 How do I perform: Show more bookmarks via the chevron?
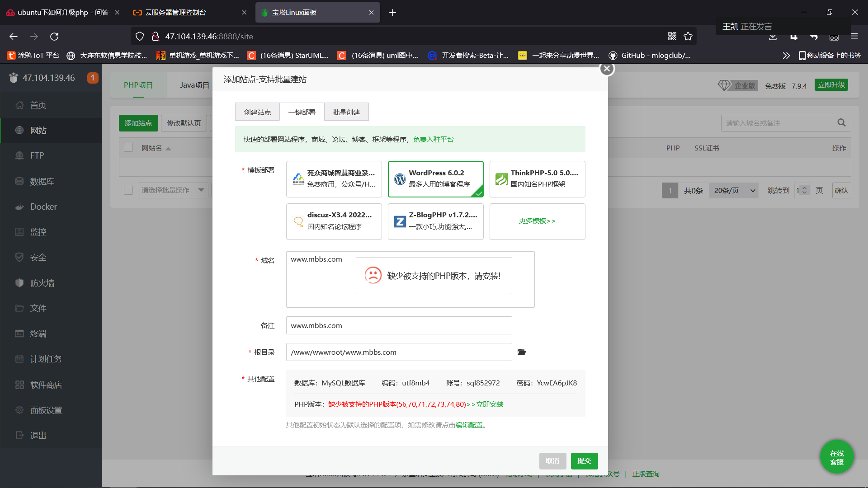tap(786, 56)
